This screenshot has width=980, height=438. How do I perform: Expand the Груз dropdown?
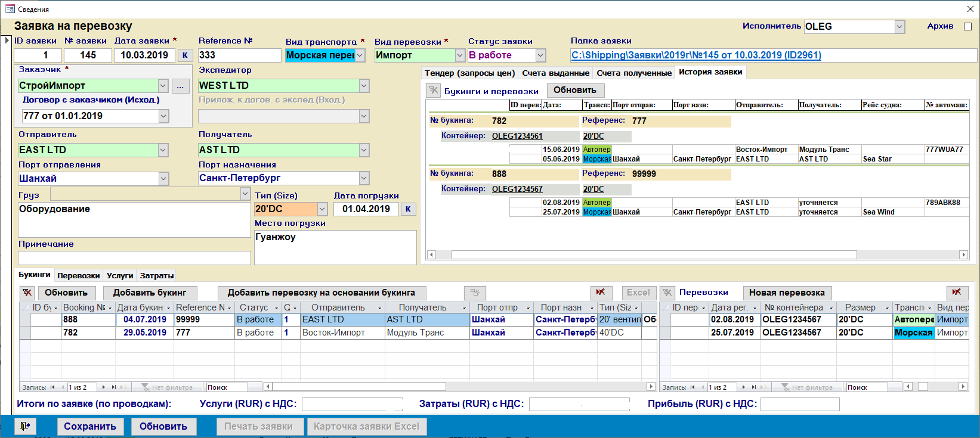(245, 194)
